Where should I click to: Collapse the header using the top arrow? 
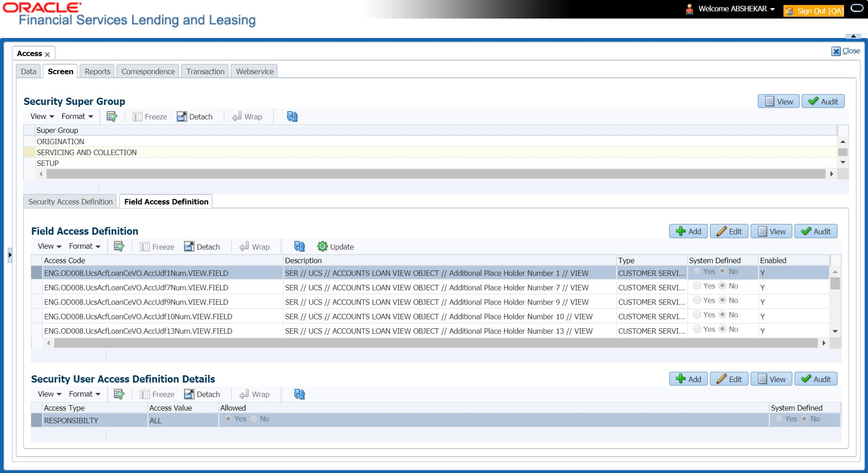pos(853,36)
